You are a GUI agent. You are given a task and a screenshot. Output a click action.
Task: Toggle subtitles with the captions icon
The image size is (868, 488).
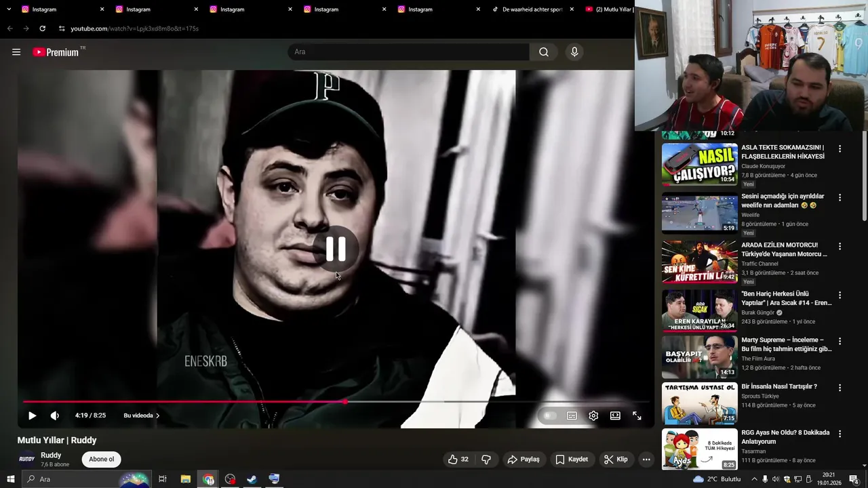(572, 415)
